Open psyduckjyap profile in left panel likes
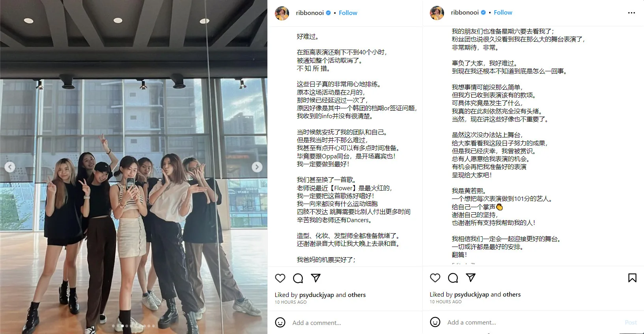Viewport: 644px width, 334px height. tap(317, 295)
